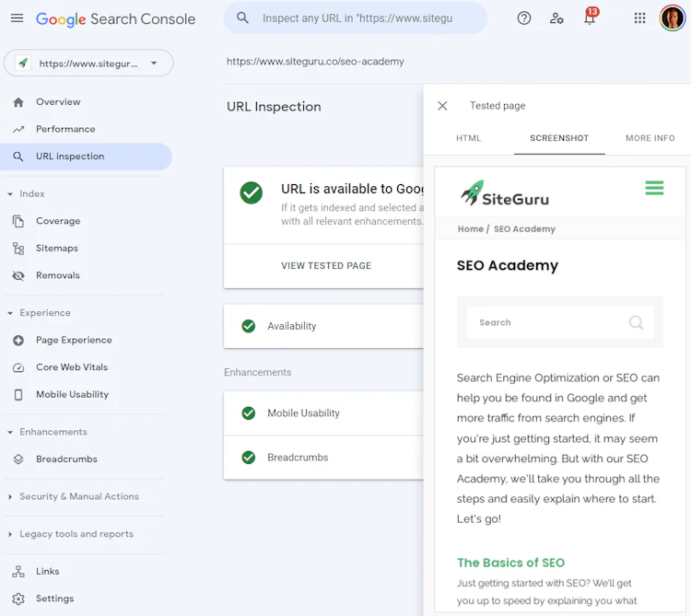
Task: Expand the Mobile Usability enhancement row
Action: click(x=323, y=413)
